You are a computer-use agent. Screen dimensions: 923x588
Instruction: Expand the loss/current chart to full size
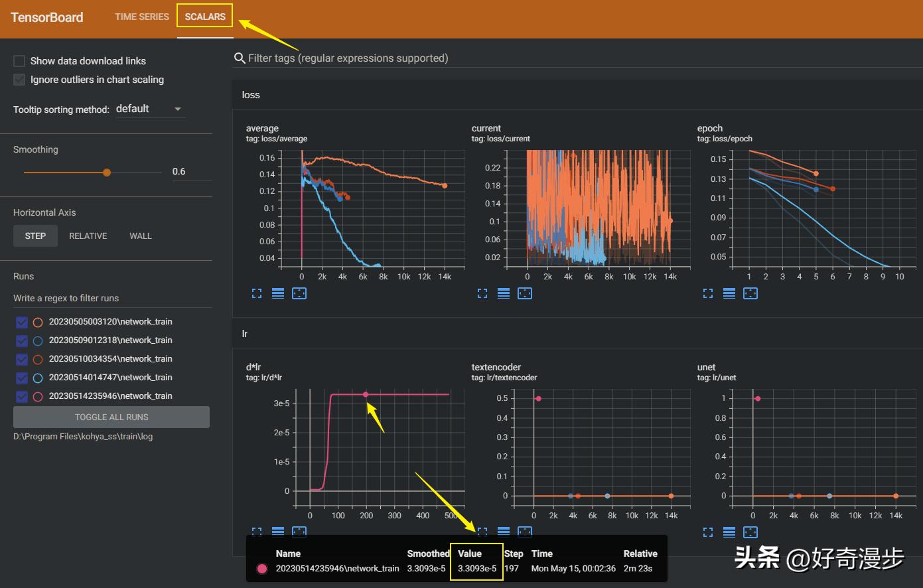click(x=482, y=293)
